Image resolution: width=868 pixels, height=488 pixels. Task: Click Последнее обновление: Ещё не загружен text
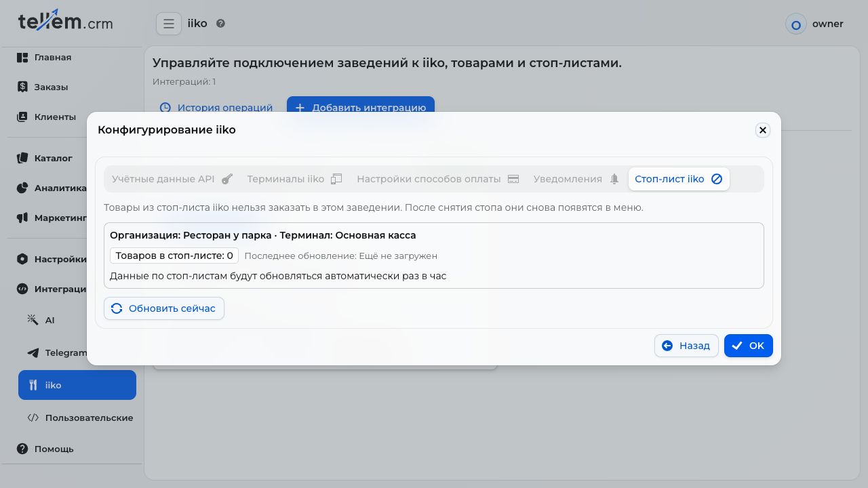pos(340,256)
